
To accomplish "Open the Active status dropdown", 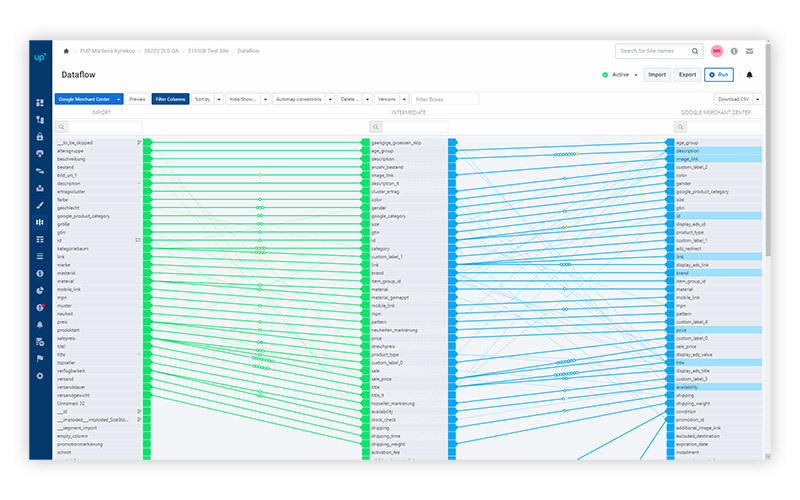I will 620,75.
